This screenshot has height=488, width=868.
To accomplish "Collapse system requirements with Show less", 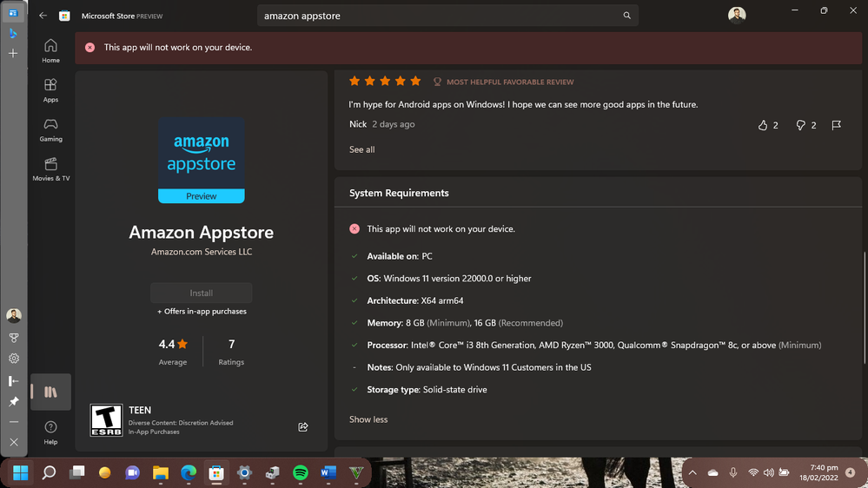I will click(368, 419).
